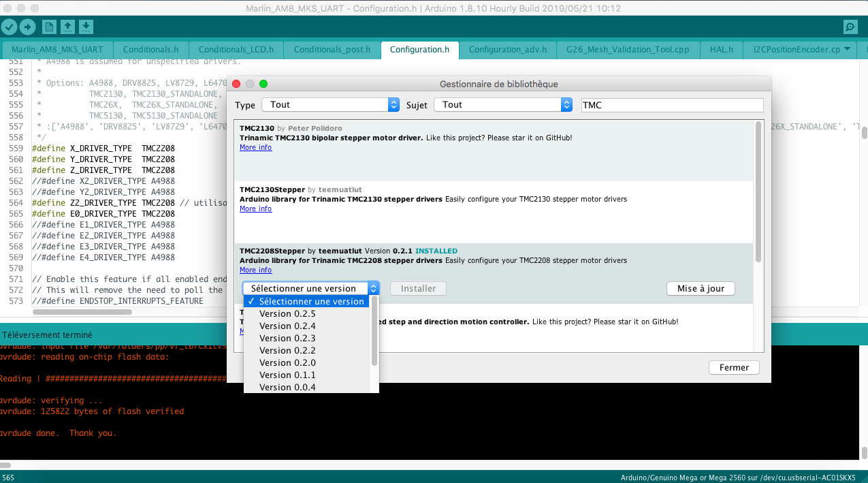This screenshot has height=483, width=868.
Task: Click the Fermer button
Action: [x=734, y=367]
